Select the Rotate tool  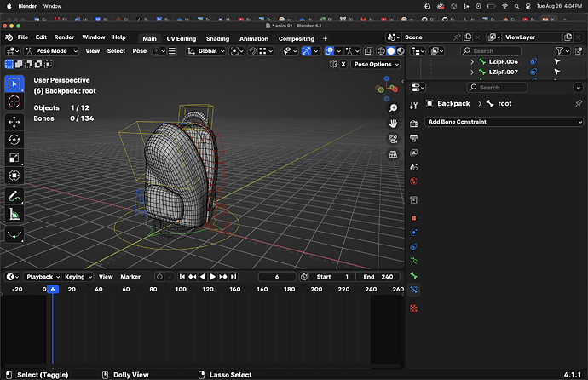14,140
